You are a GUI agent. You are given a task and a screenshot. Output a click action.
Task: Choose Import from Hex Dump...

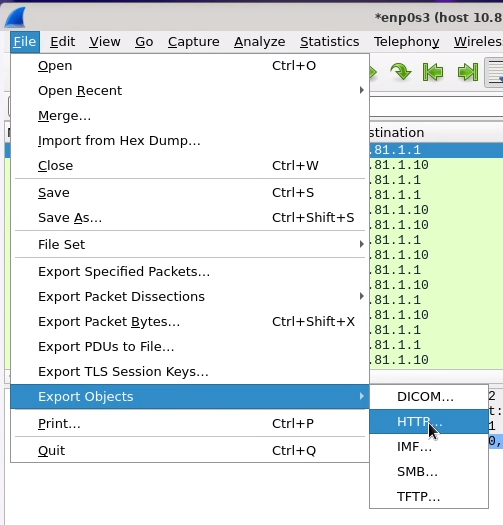pyautogui.click(x=190, y=141)
